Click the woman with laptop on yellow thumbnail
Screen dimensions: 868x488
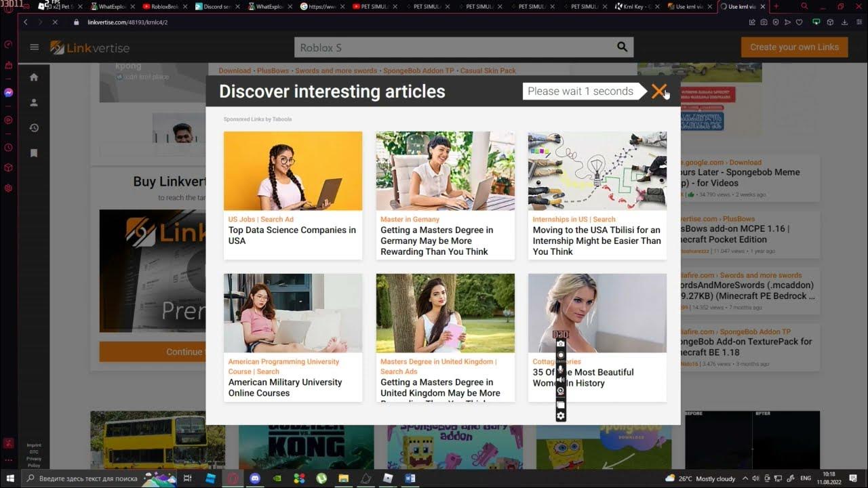pyautogui.click(x=293, y=171)
